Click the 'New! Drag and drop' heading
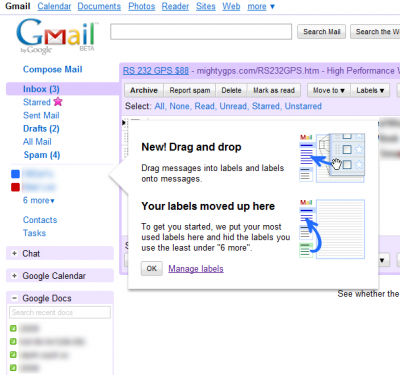The width and height of the screenshot is (400, 375). click(x=191, y=147)
